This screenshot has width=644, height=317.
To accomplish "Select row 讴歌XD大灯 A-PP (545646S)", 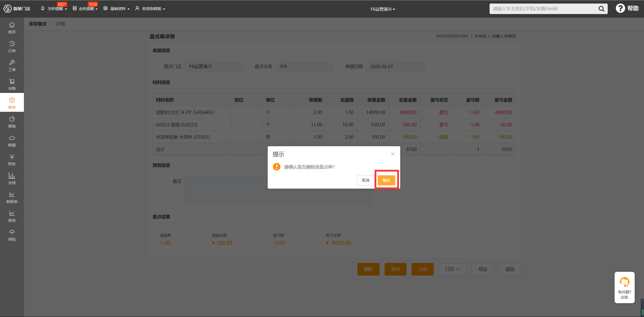I will pyautogui.click(x=334, y=112).
